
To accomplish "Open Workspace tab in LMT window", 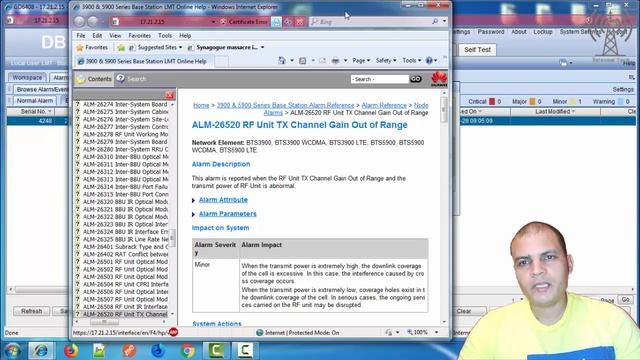I will (x=27, y=77).
